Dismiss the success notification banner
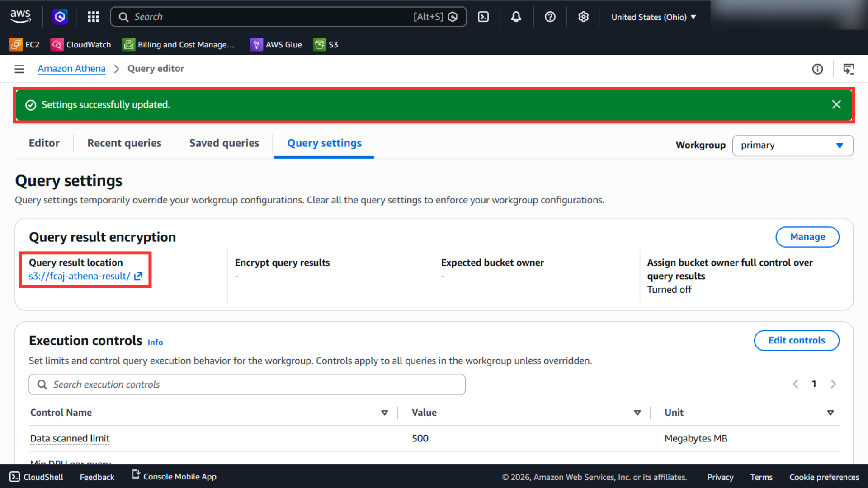Viewport: 868px width, 488px height. [836, 104]
